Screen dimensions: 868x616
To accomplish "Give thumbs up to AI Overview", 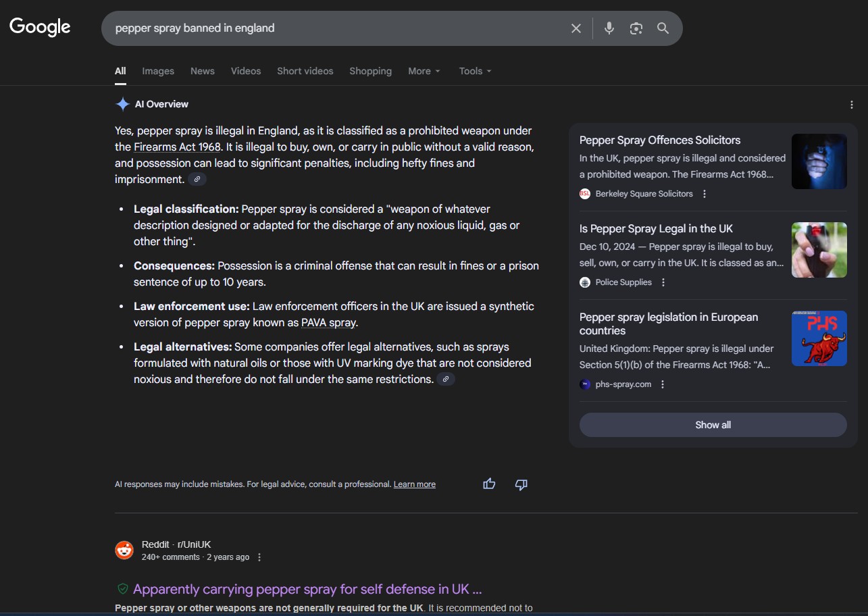I will [489, 484].
